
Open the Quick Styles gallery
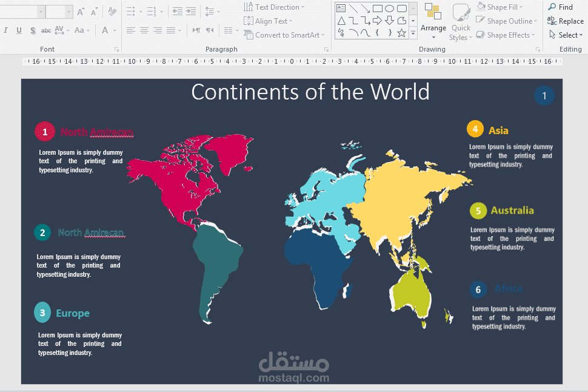[461, 21]
